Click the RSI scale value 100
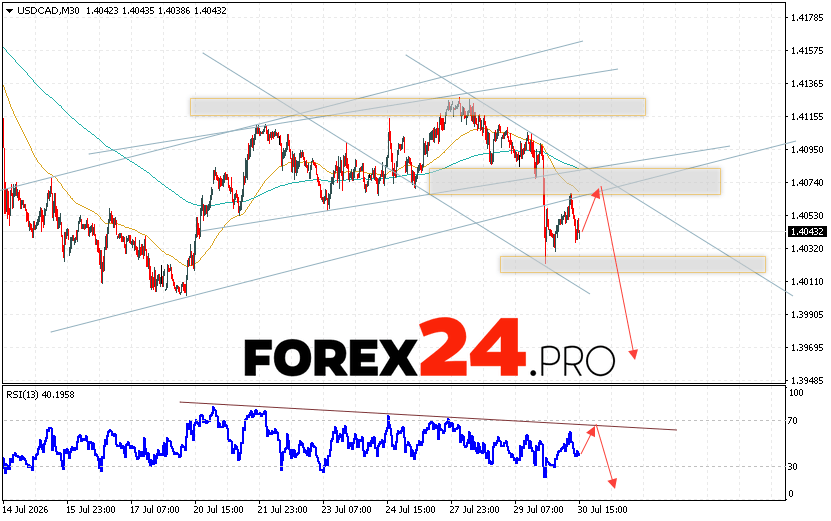831x521 pixels. [797, 393]
